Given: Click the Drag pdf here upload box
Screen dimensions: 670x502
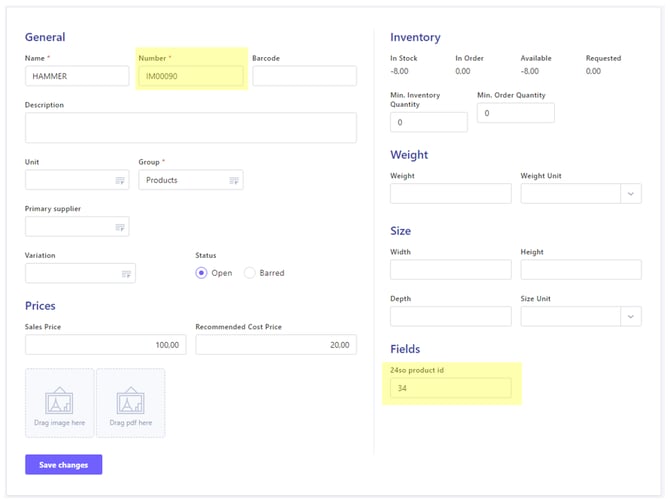Looking at the screenshot, I should click(x=131, y=403).
